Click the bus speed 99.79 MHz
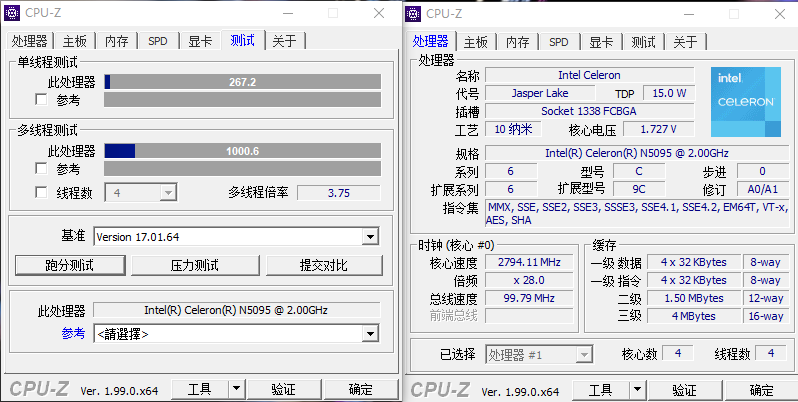798x402 pixels. (x=529, y=298)
